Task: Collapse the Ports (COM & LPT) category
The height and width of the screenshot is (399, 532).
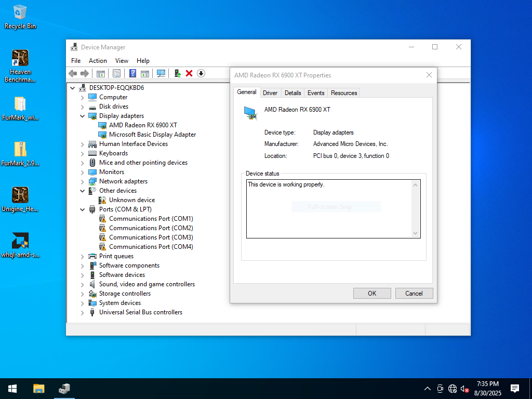Action: click(82, 209)
